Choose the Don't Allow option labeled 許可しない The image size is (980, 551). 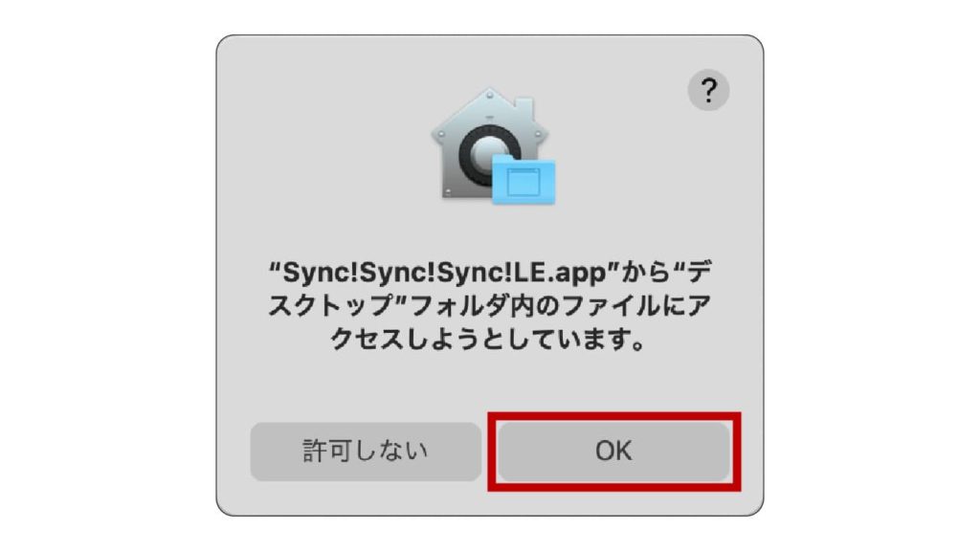(366, 452)
